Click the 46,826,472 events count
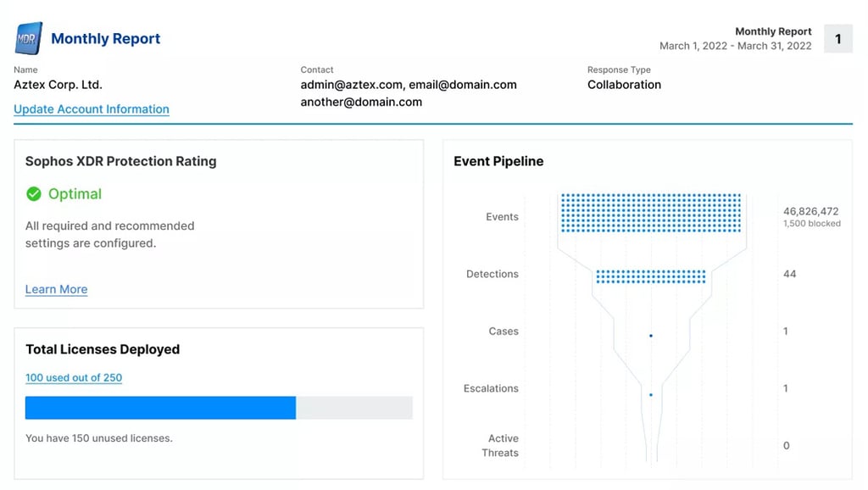This screenshot has width=868, height=490. coord(810,211)
